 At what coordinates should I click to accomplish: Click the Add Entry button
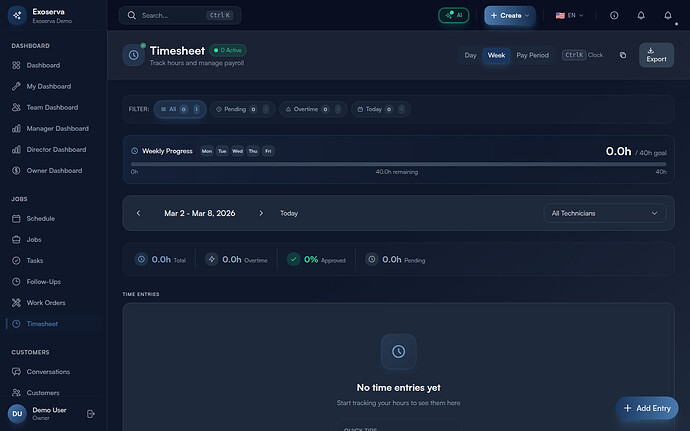point(646,408)
